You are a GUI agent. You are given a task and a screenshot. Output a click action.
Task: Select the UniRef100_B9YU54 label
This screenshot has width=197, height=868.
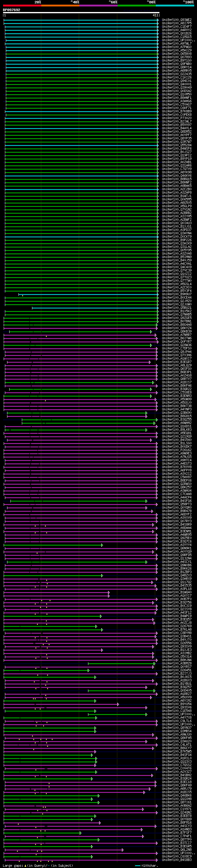(x=177, y=704)
